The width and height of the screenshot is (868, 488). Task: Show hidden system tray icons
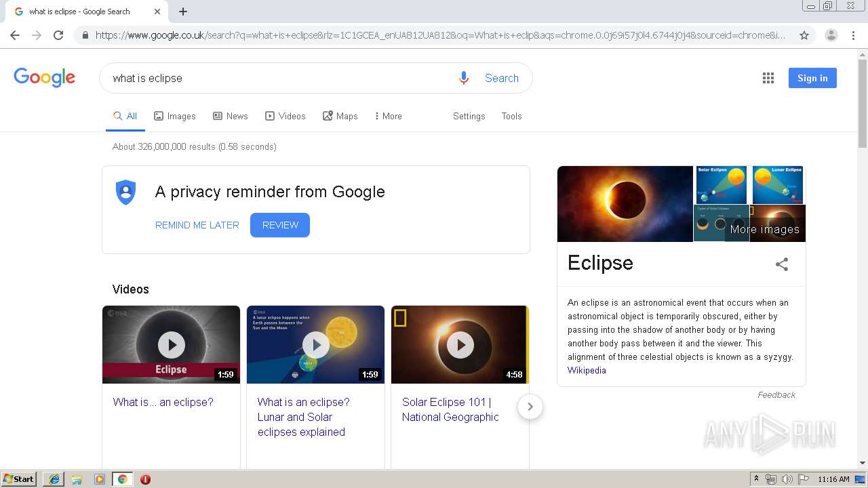pyautogui.click(x=756, y=479)
